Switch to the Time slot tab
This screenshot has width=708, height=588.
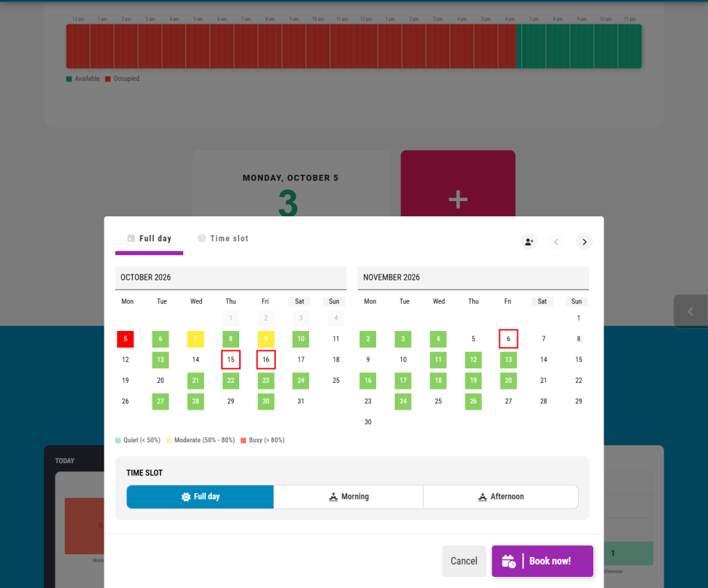pyautogui.click(x=223, y=238)
